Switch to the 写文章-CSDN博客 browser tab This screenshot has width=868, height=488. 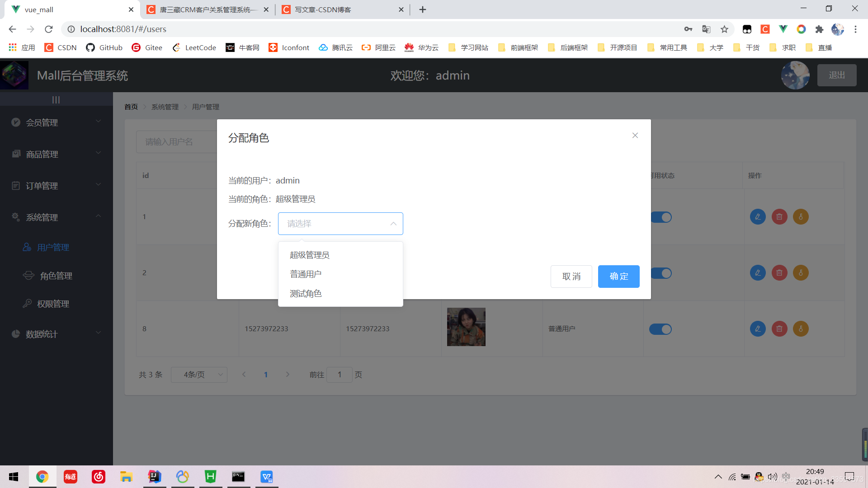(x=342, y=9)
